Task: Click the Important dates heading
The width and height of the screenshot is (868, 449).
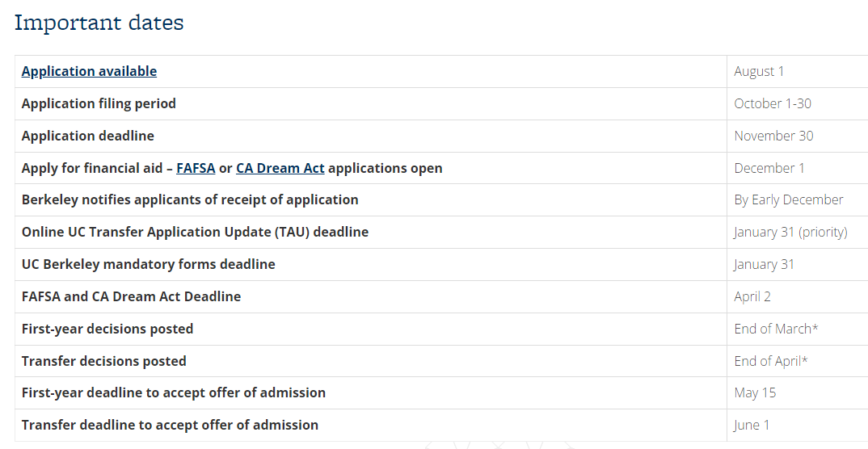Action: point(99,23)
